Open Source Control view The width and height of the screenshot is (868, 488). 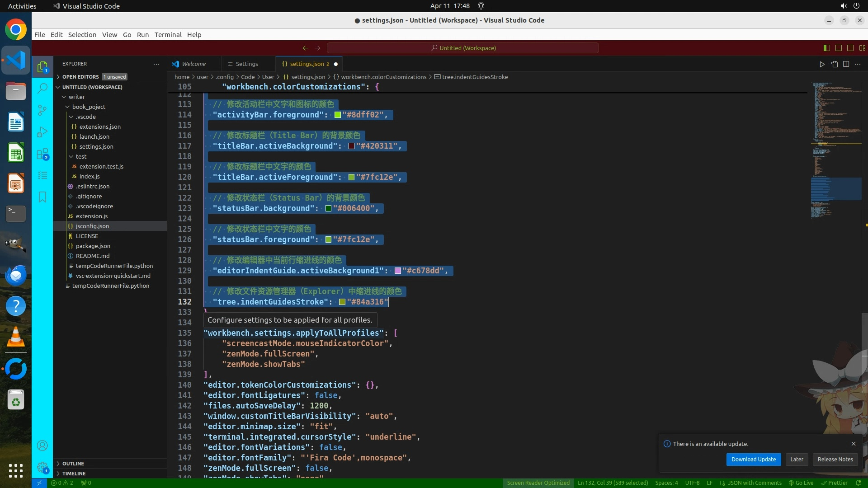42,110
